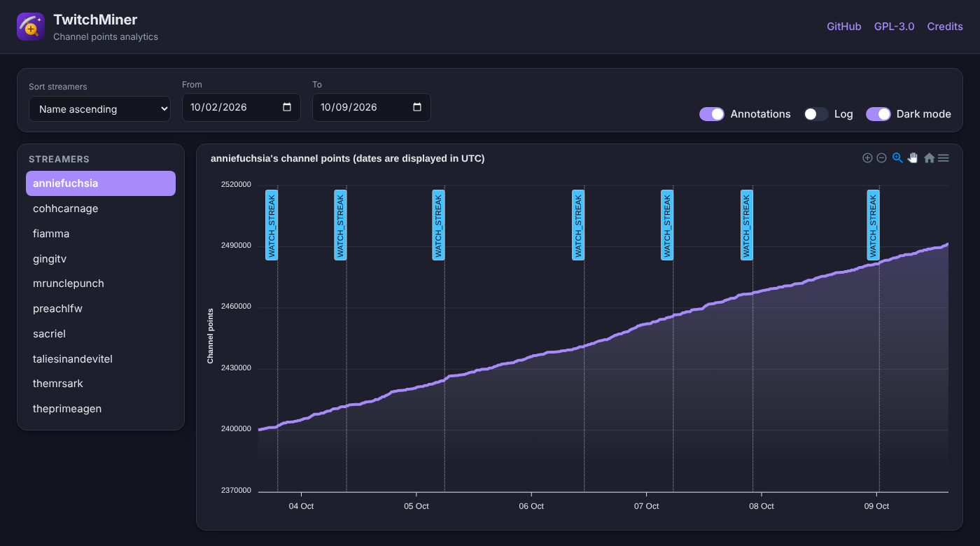Screen dimensions: 980x546
Task: Toggle the Annotations switch
Action: coord(712,114)
